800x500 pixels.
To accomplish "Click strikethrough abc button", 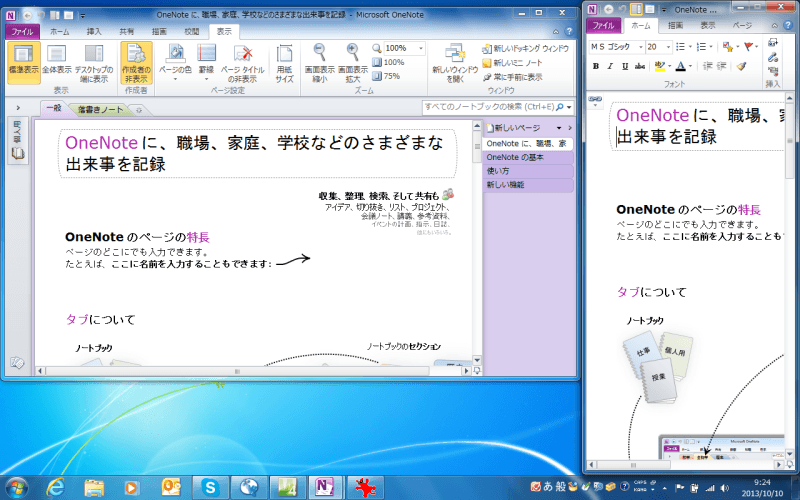I will 640,66.
